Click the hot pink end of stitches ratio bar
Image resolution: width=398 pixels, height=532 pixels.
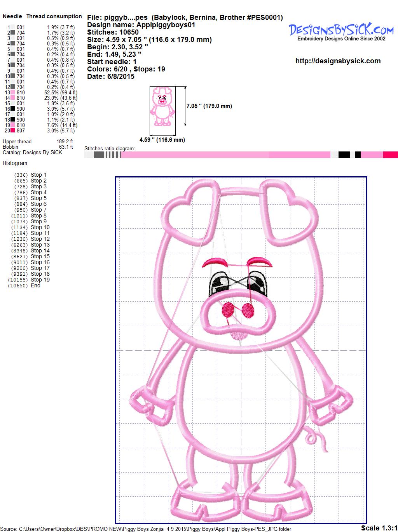390,155
